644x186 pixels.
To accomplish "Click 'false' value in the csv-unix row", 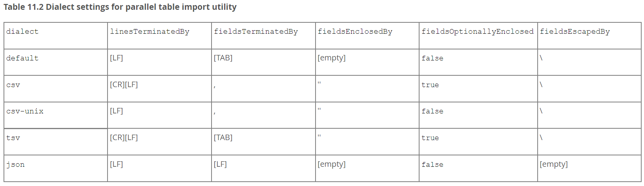I will [432, 111].
